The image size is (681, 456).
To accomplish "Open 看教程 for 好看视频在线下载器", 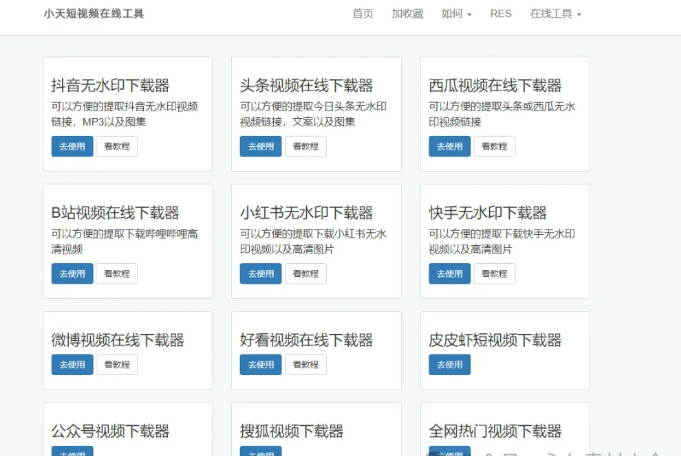I will tap(306, 364).
